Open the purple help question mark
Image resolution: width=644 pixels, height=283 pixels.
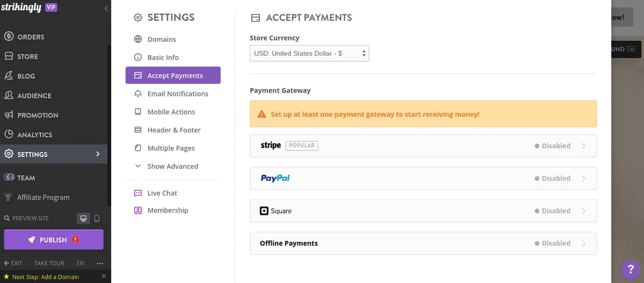coord(631,270)
